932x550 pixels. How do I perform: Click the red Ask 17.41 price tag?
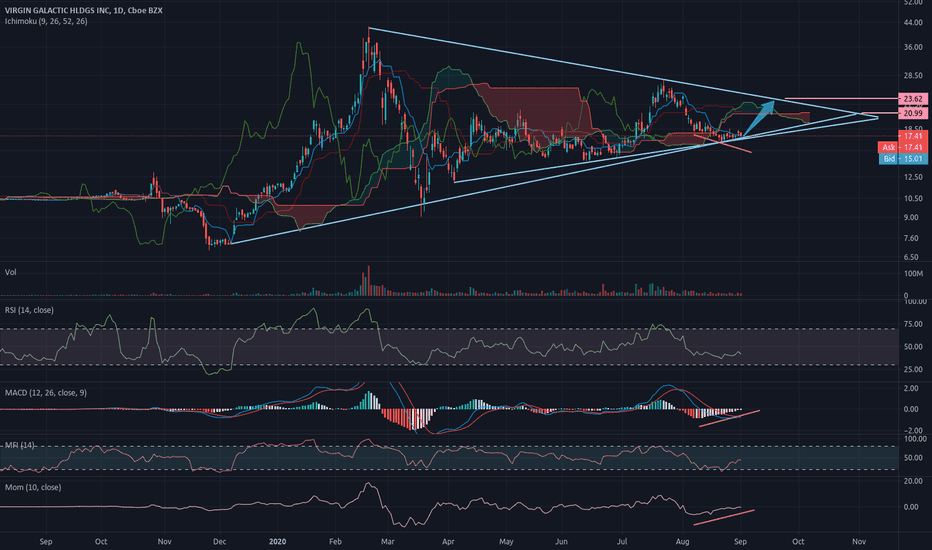point(902,147)
